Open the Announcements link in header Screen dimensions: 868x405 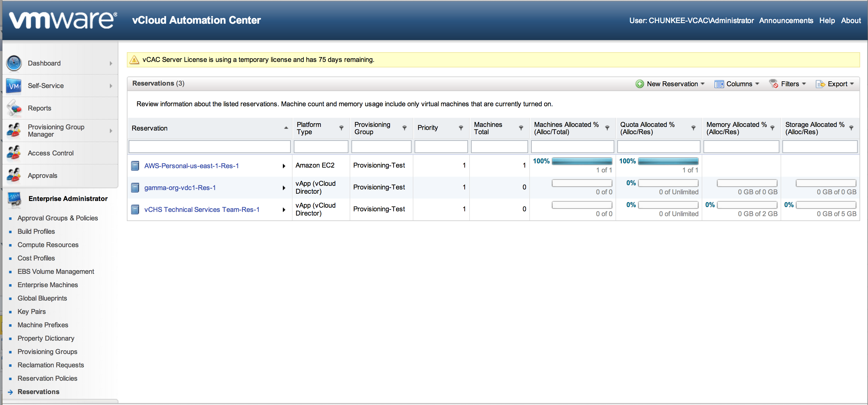coord(786,21)
